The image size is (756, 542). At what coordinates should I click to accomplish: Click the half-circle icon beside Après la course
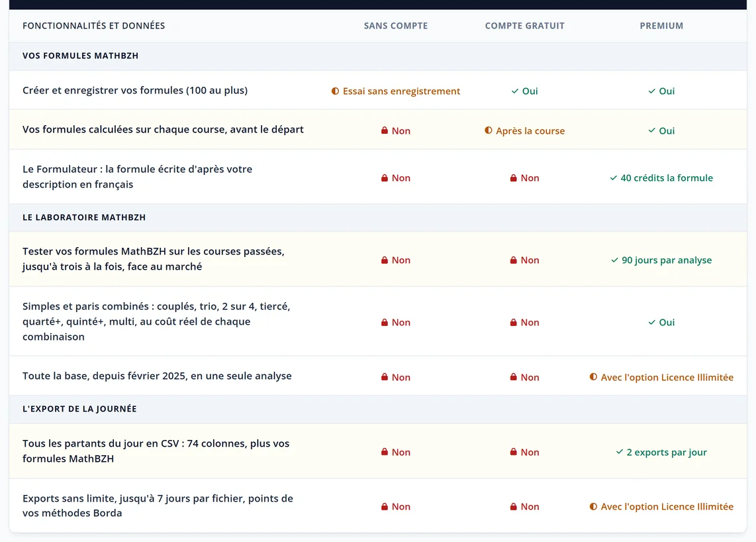pyautogui.click(x=489, y=131)
